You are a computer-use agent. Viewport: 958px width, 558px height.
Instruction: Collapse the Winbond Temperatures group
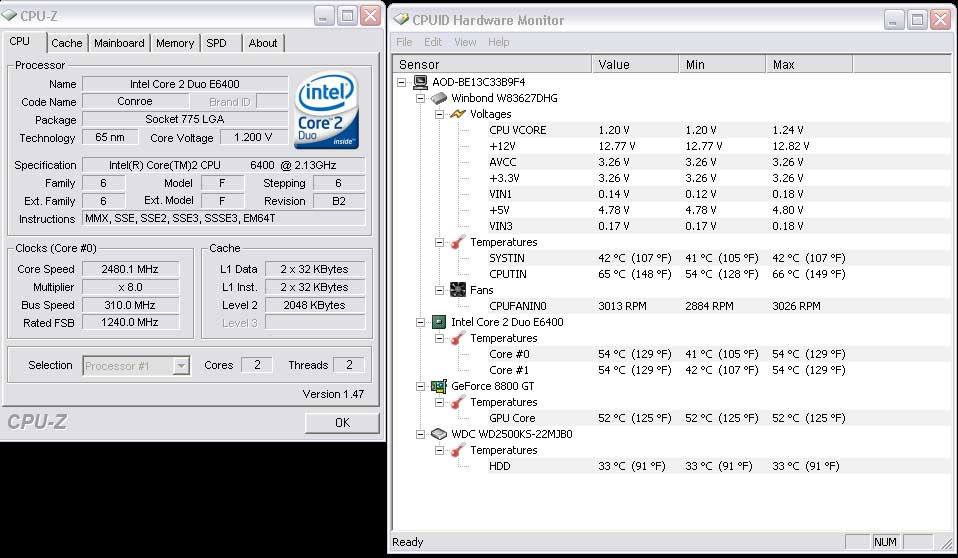[x=439, y=242]
